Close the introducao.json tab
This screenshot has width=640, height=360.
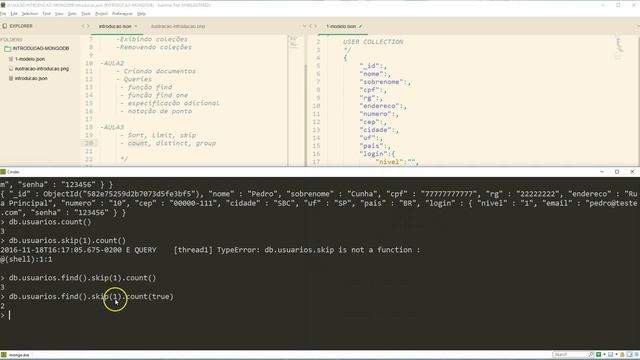tap(136, 26)
